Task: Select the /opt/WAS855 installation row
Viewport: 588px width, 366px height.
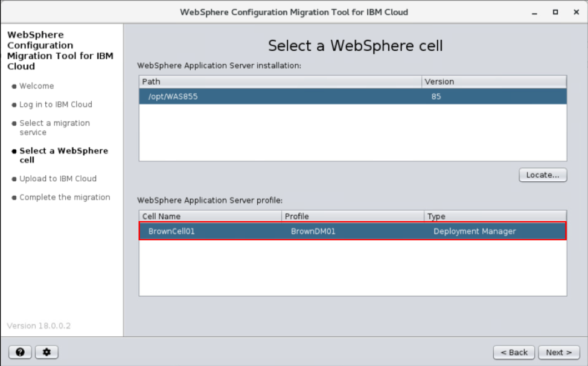Action: click(x=353, y=97)
